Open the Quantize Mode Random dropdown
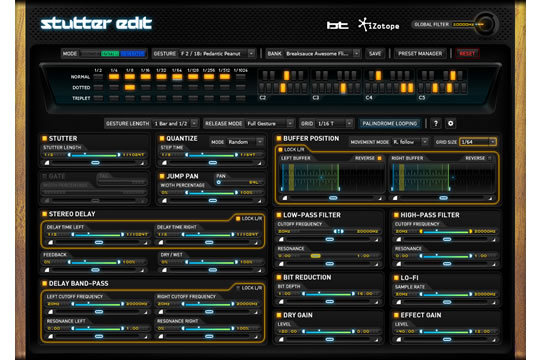The width and height of the screenshot is (540, 360). coord(245,142)
